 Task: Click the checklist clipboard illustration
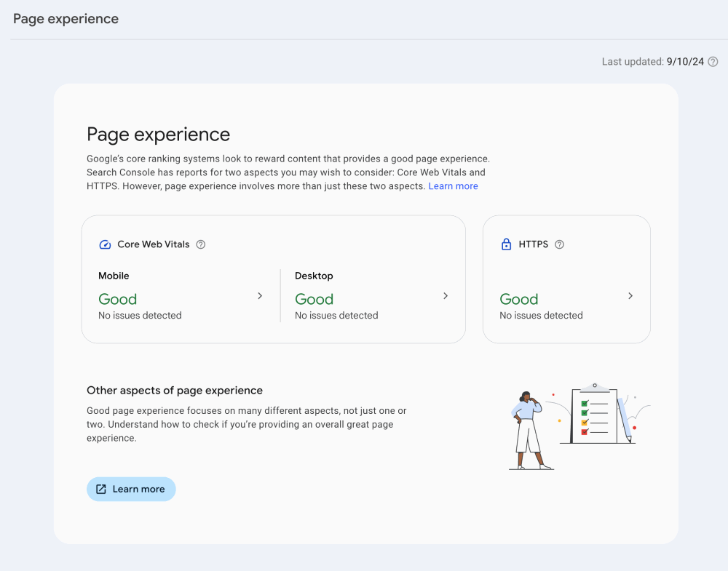(594, 414)
